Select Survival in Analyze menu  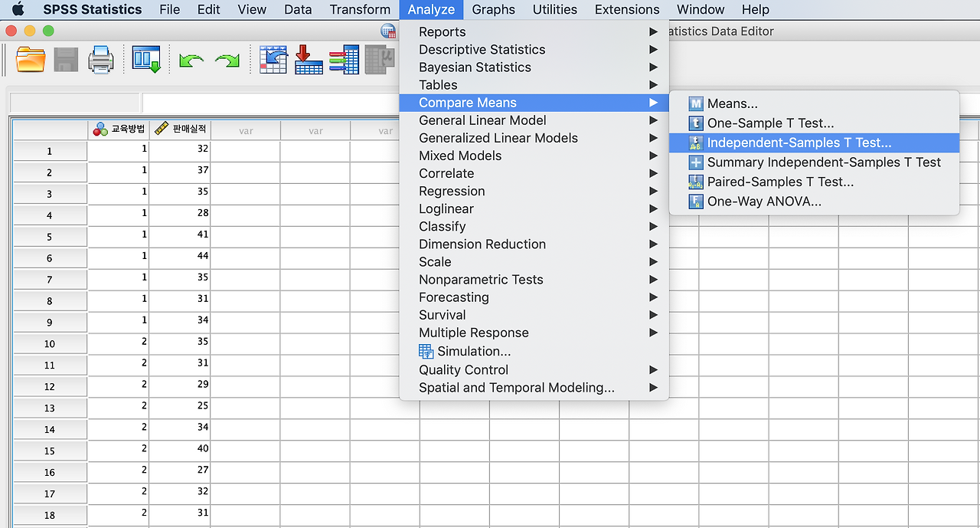point(534,315)
